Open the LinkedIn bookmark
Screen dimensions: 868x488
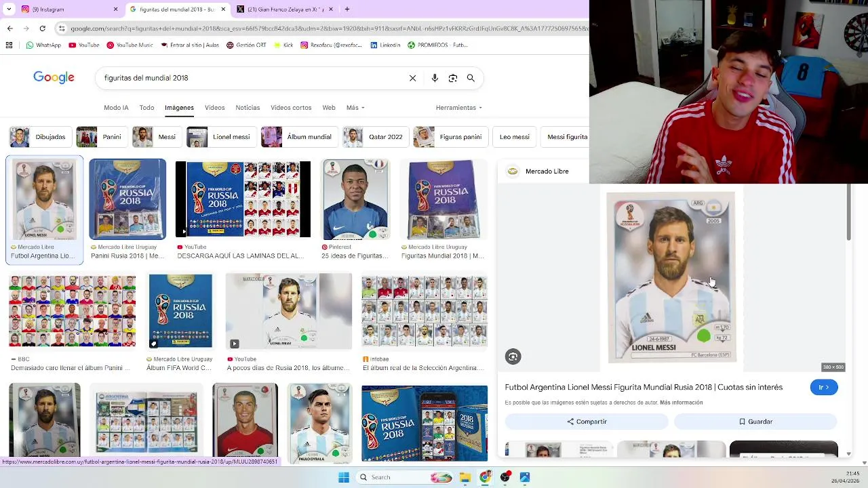[385, 45]
